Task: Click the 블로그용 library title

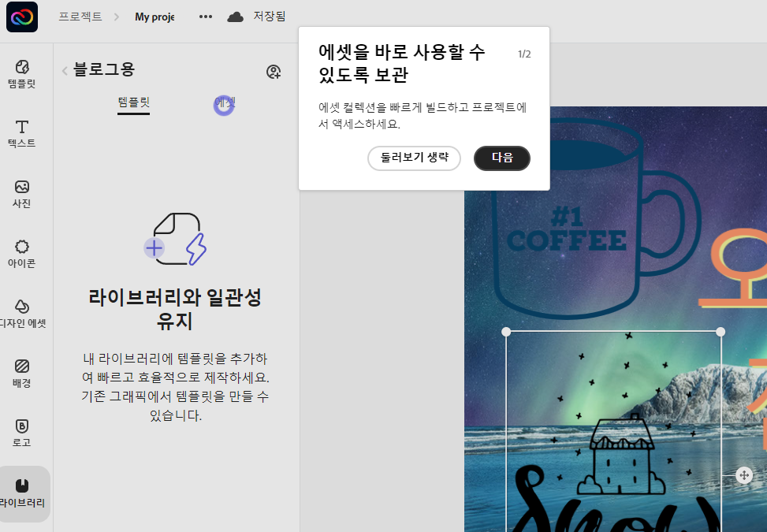Action: [x=104, y=69]
